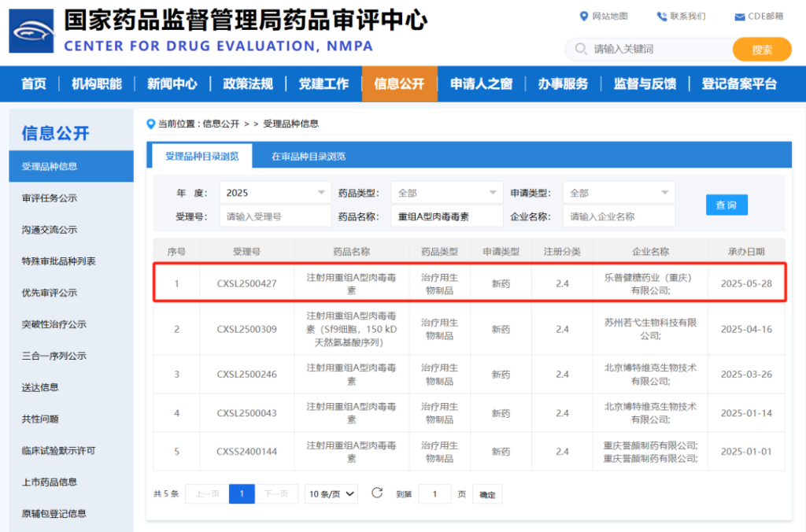Open 申请人之窗 navigation item

pos(481,83)
